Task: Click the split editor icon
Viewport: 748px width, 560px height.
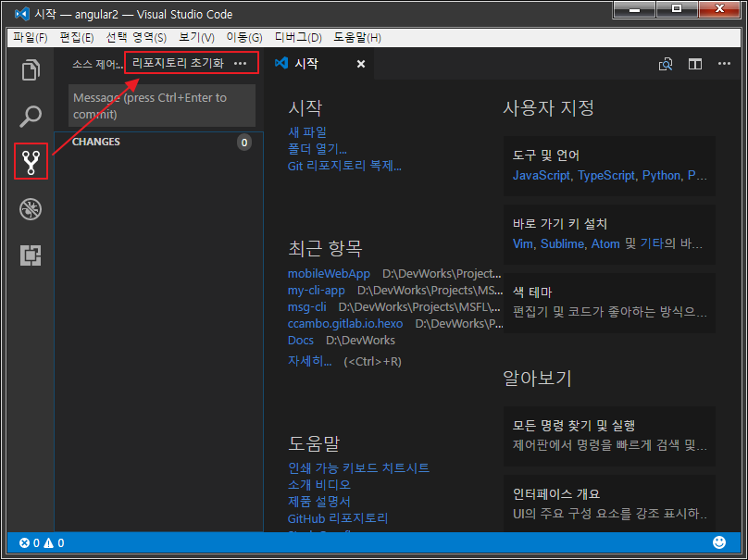Action: (x=695, y=64)
